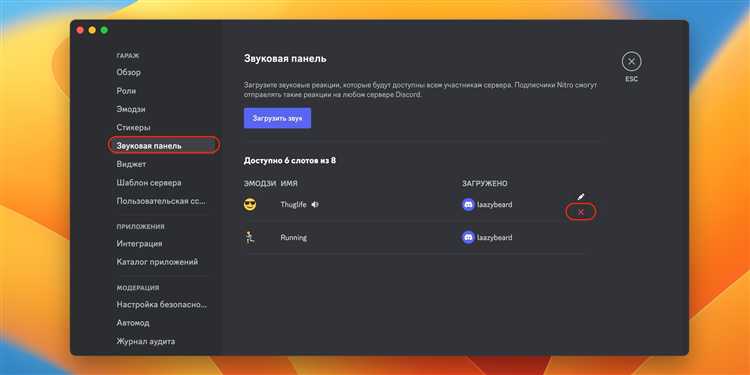Click laazybeard username in Running row
Image resolution: width=750 pixels, height=375 pixels.
(495, 238)
